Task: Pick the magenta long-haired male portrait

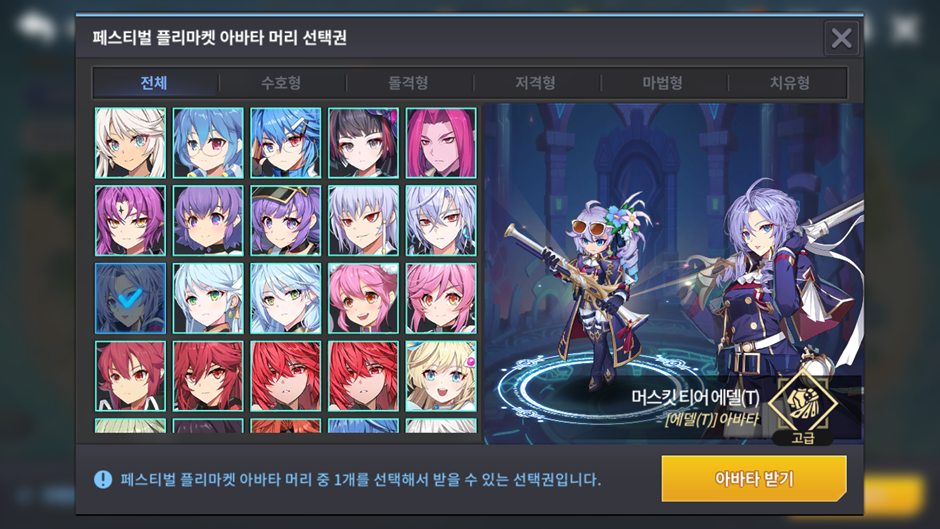Action: coord(441,143)
